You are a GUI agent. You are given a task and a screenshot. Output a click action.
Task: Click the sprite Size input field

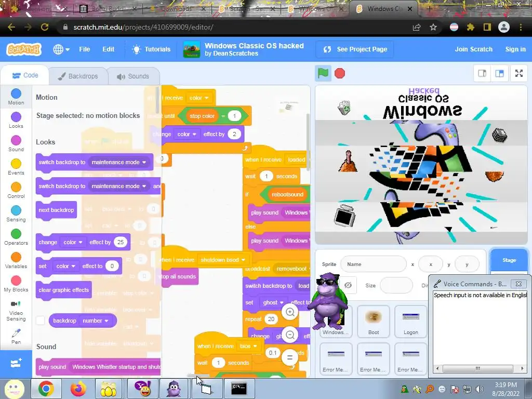click(396, 285)
